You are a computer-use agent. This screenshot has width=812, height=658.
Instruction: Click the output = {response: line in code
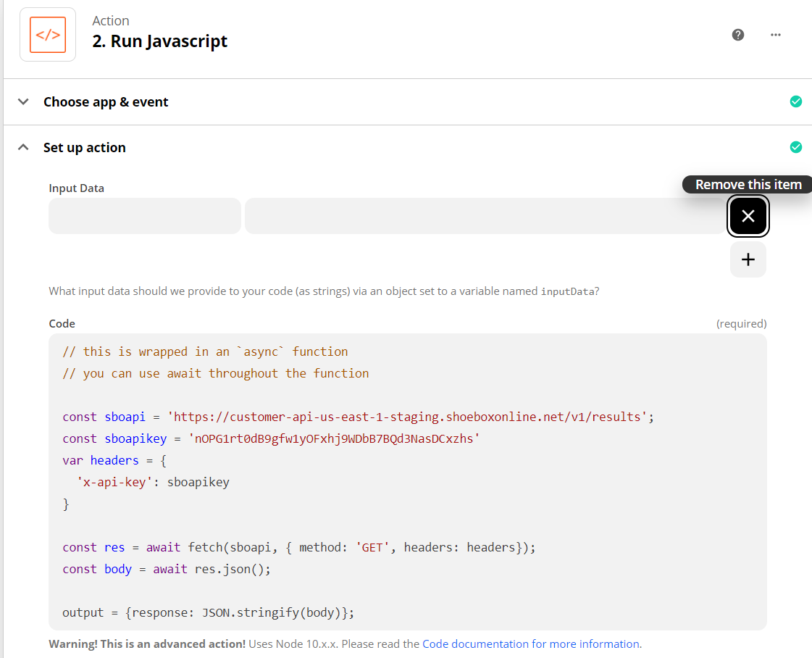click(208, 613)
